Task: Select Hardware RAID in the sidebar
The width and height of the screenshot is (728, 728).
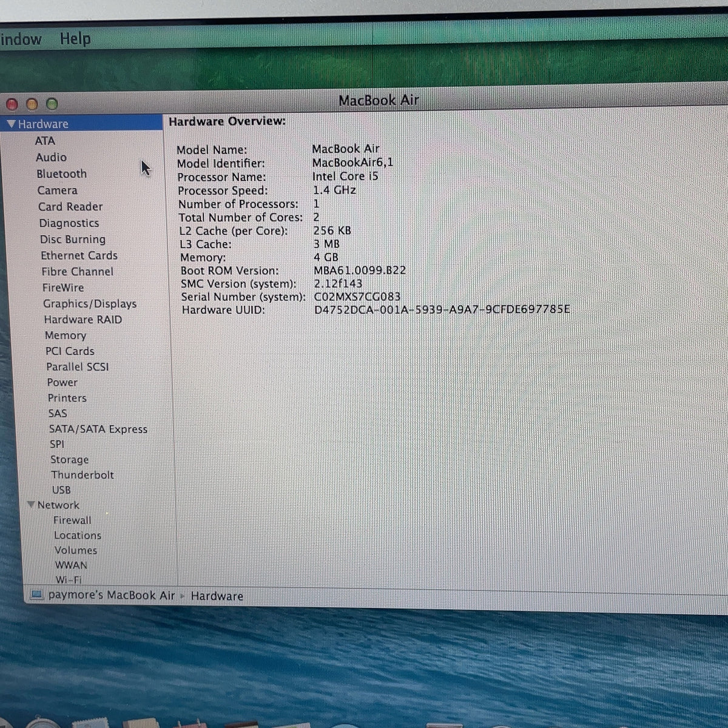Action: tap(83, 319)
